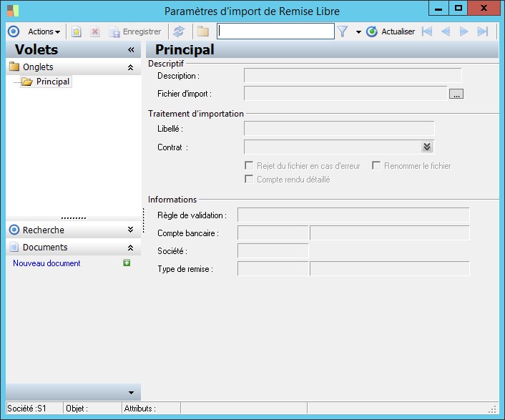
Task: Click the sync arrows toolbar icon
Action: pos(179,31)
